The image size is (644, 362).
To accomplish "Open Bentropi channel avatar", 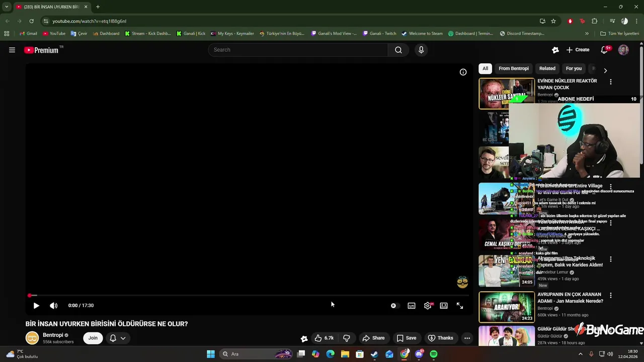I will pos(32,338).
